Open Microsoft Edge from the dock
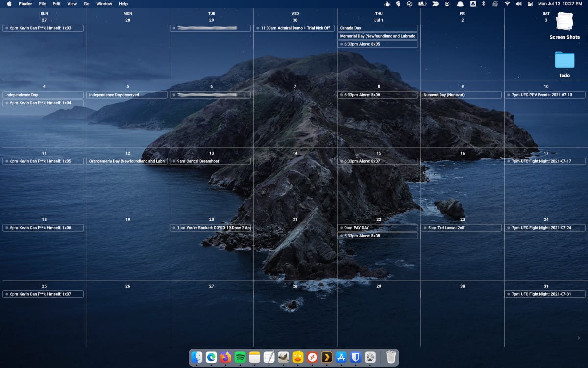 pos(211,358)
